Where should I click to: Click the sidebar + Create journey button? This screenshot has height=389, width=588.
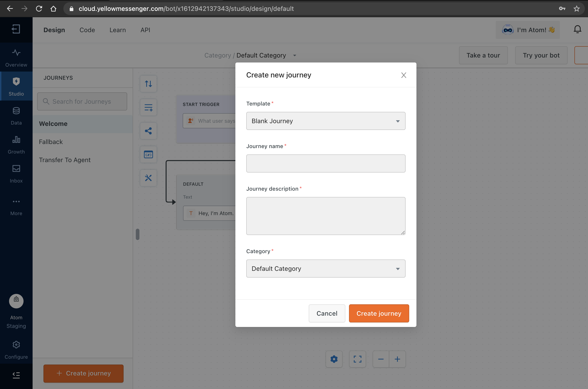[x=83, y=373]
